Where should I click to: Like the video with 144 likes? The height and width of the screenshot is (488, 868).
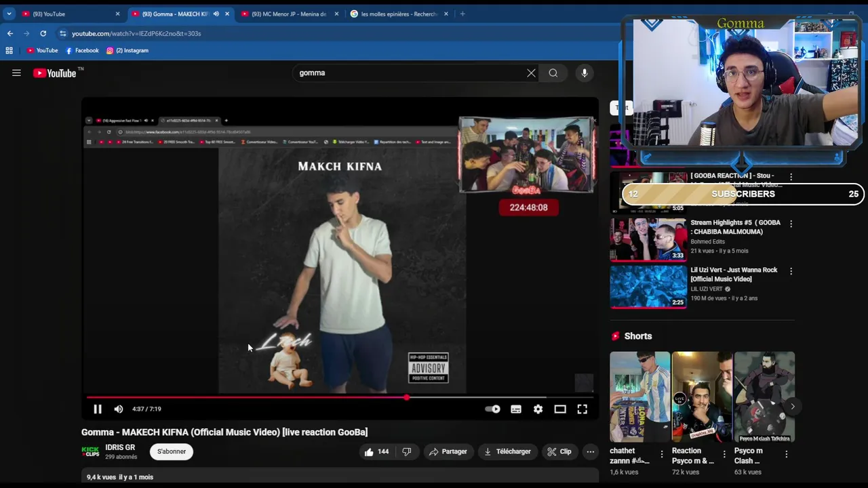(x=377, y=451)
